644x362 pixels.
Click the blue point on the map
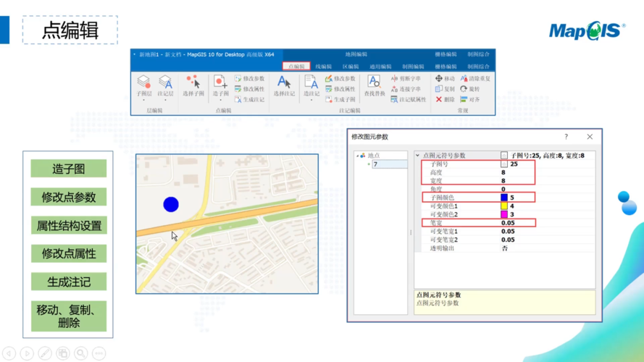[x=171, y=204]
